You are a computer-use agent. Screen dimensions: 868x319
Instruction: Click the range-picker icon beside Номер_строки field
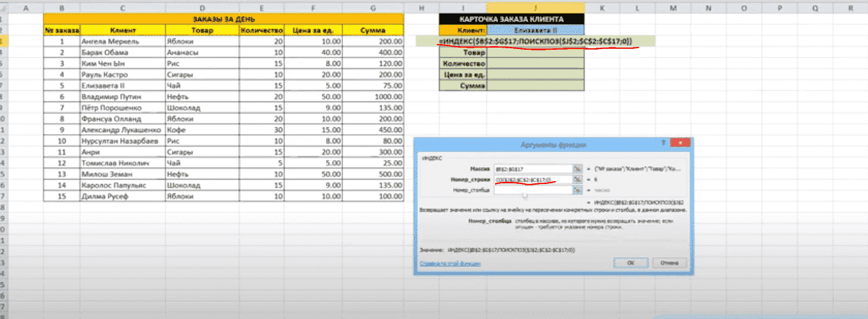tap(578, 179)
